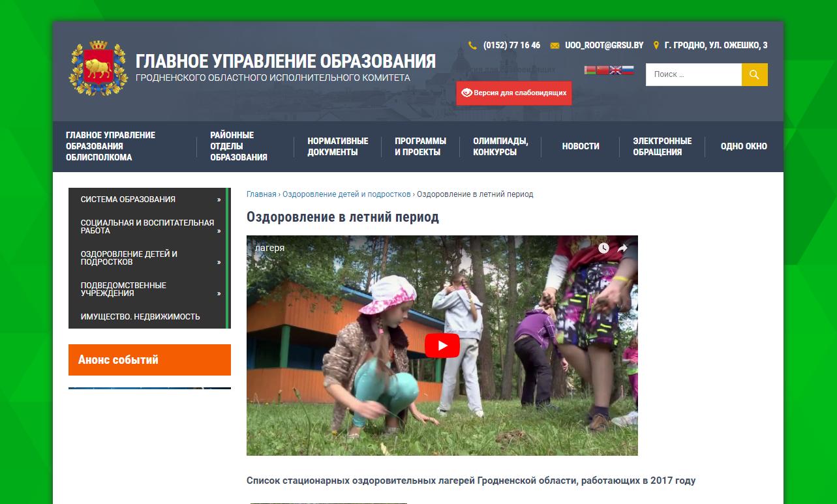Screen dimensions: 837x504
Task: Click the video title лагеря
Action: pyautogui.click(x=270, y=248)
